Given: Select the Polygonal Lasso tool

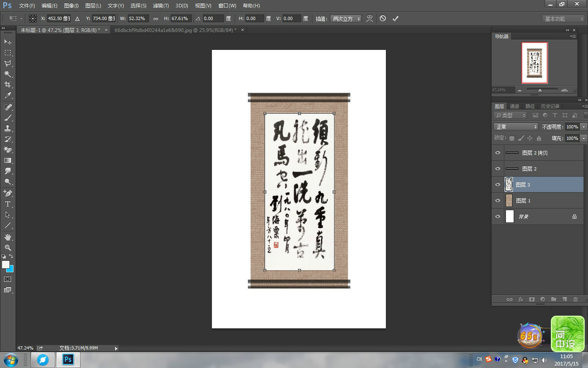Looking at the screenshot, I should point(8,63).
